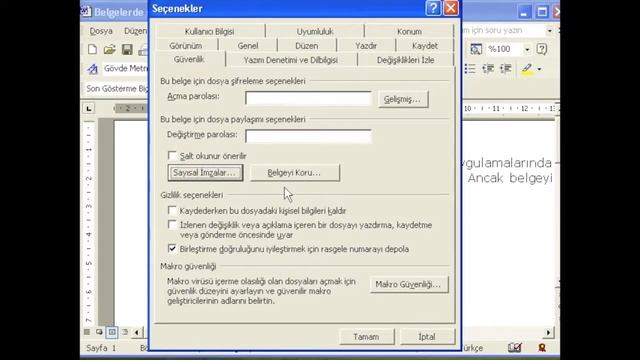The width and height of the screenshot is (640, 360).
Task: Click the help question search box
Action: pos(504,31)
